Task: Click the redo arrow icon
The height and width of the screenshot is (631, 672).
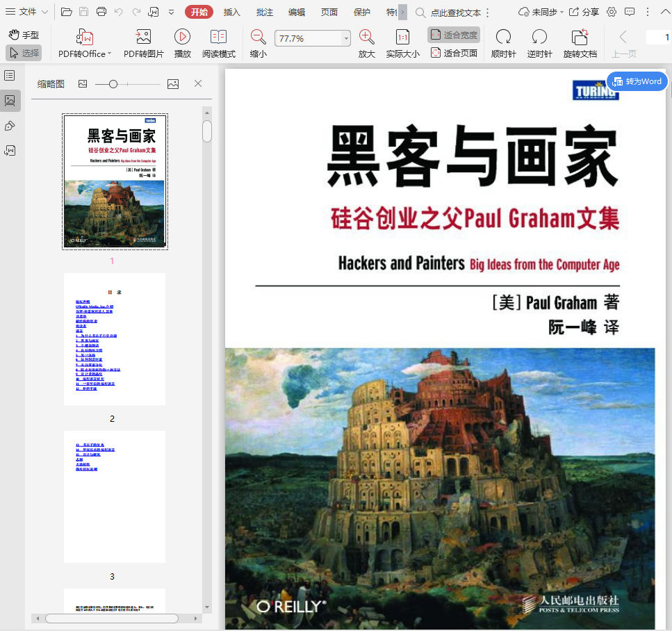Action: pos(136,12)
